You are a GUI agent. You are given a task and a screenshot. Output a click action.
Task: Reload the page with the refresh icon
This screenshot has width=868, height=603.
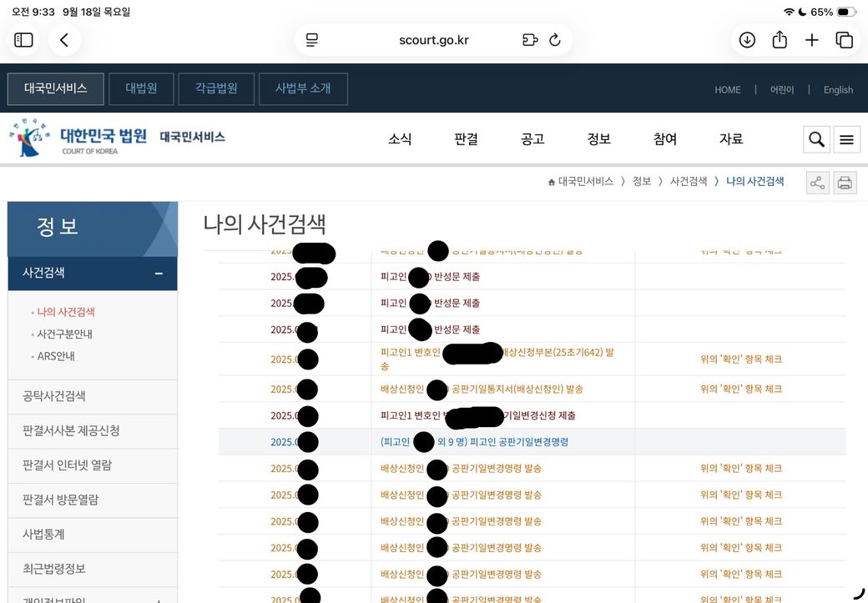[x=554, y=40]
